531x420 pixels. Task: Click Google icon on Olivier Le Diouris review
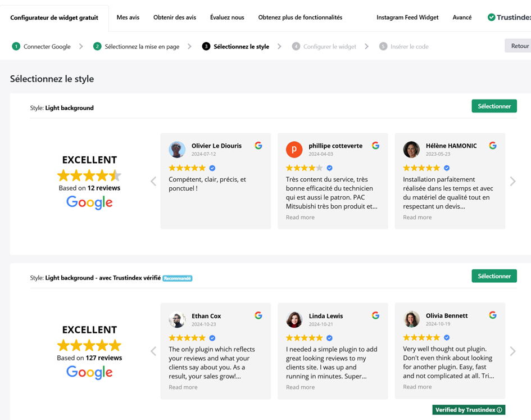click(258, 146)
